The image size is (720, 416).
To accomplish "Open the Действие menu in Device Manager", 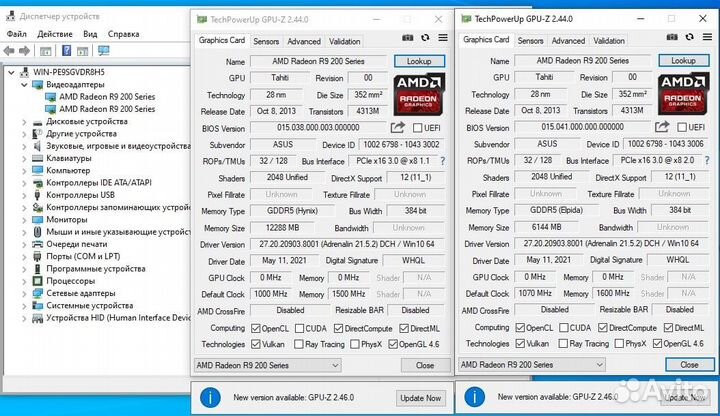I will point(57,33).
